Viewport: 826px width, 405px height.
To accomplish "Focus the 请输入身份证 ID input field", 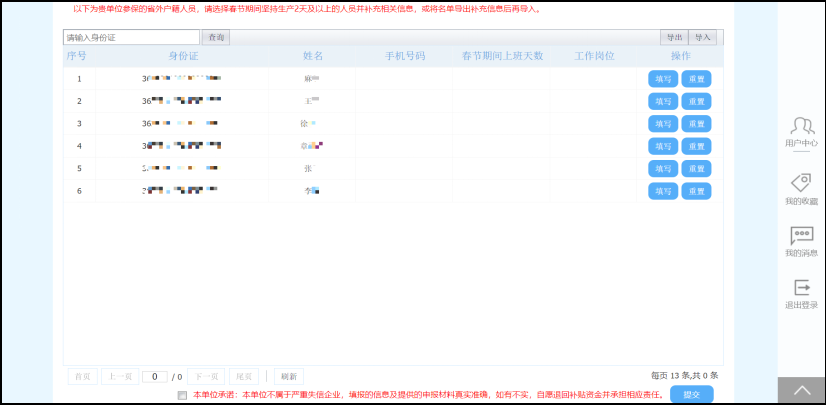I will point(132,37).
